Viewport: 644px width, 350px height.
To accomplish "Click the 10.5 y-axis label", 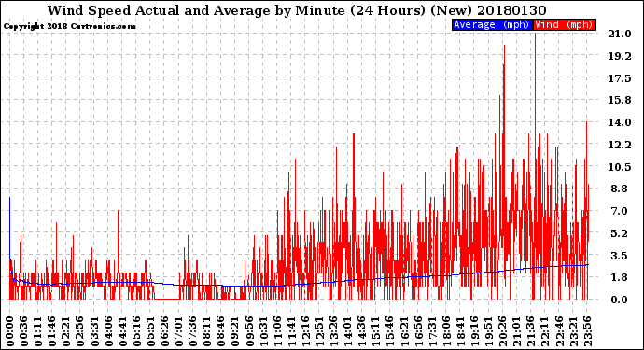I will pos(620,167).
